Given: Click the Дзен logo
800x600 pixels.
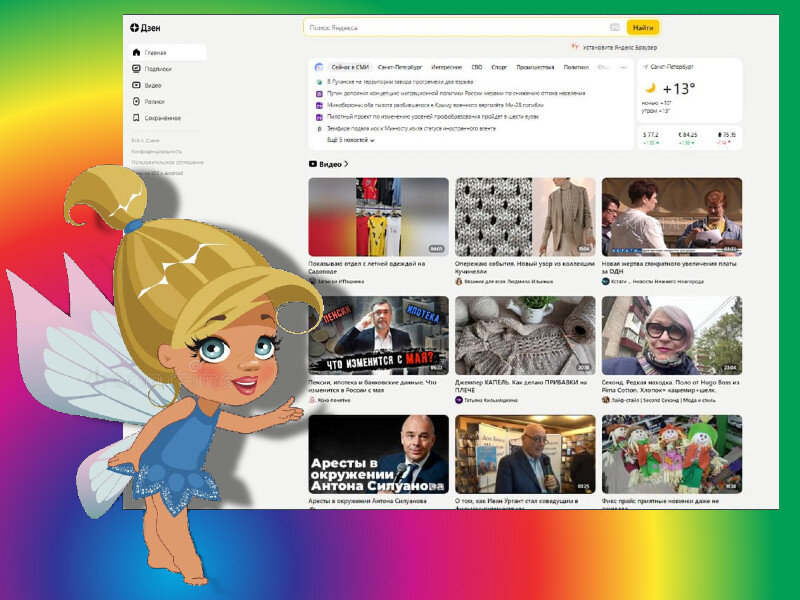Looking at the screenshot, I should point(145,28).
